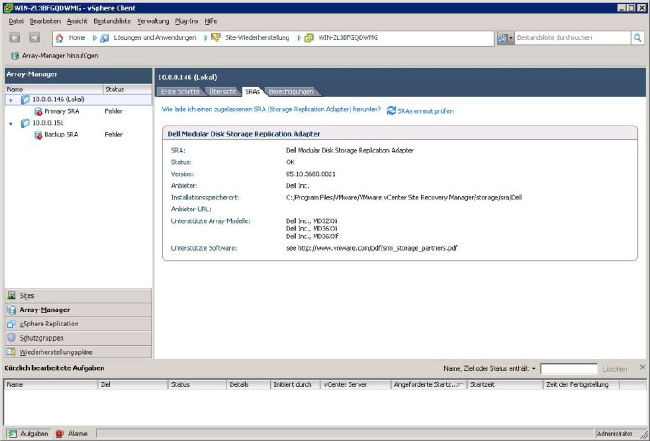Open Schutzgruppen in the sidebar
Screen dimensions: 650x441
pos(42,338)
